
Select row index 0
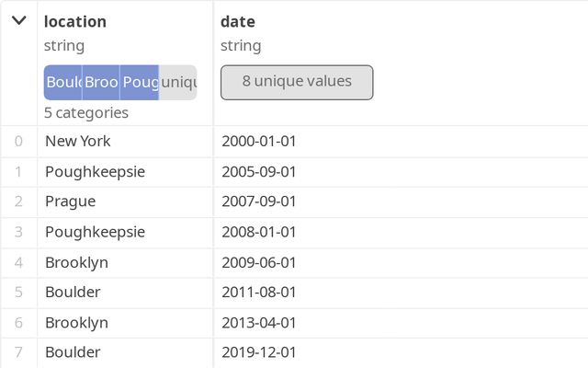(18, 141)
